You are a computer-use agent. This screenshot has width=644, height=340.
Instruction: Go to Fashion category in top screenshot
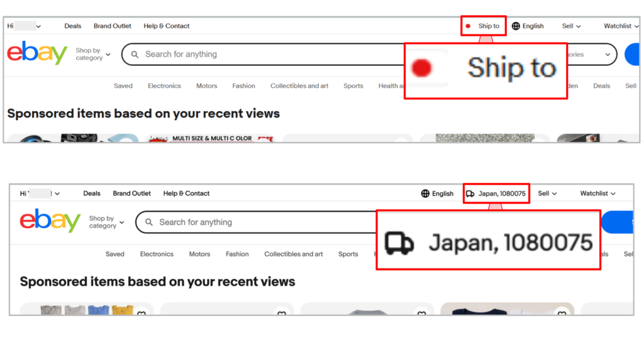(243, 86)
